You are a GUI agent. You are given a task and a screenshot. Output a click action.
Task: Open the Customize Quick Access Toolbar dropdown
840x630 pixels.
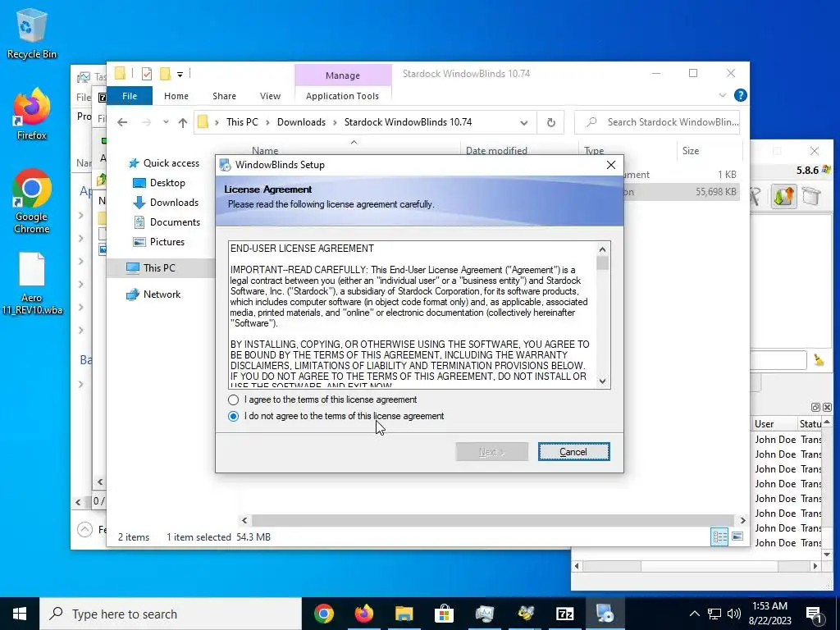[x=180, y=75]
